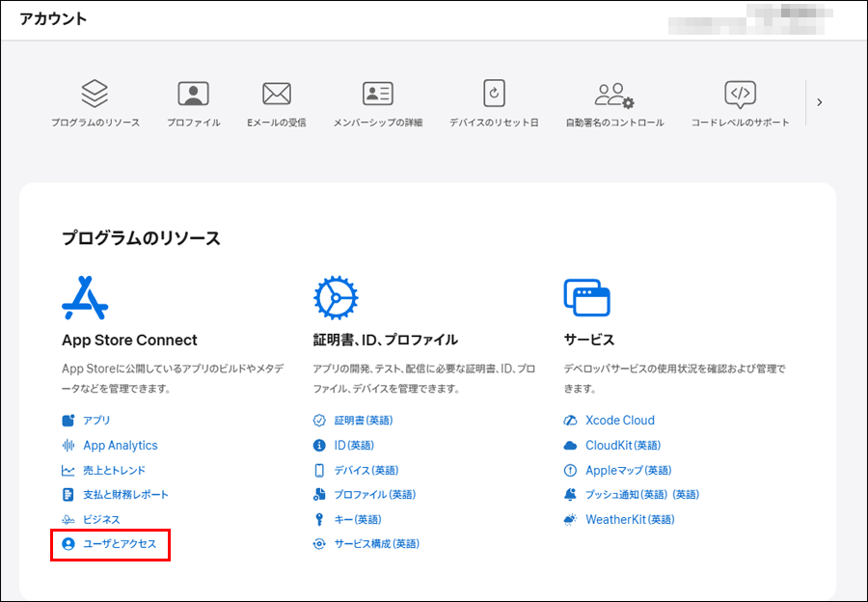Image resolution: width=868 pixels, height=602 pixels.
Task: Open the 自動署名のコントロール people gear icon
Action: pyautogui.click(x=614, y=96)
